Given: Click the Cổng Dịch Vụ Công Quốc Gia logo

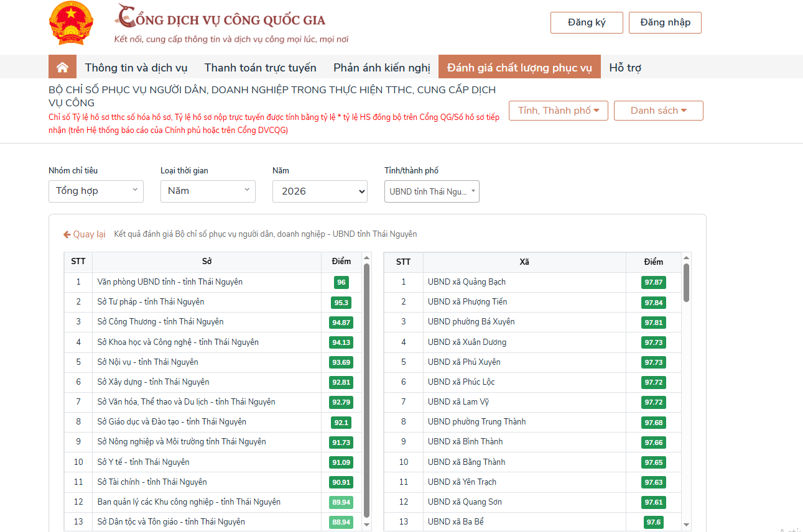Looking at the screenshot, I should pos(221,19).
